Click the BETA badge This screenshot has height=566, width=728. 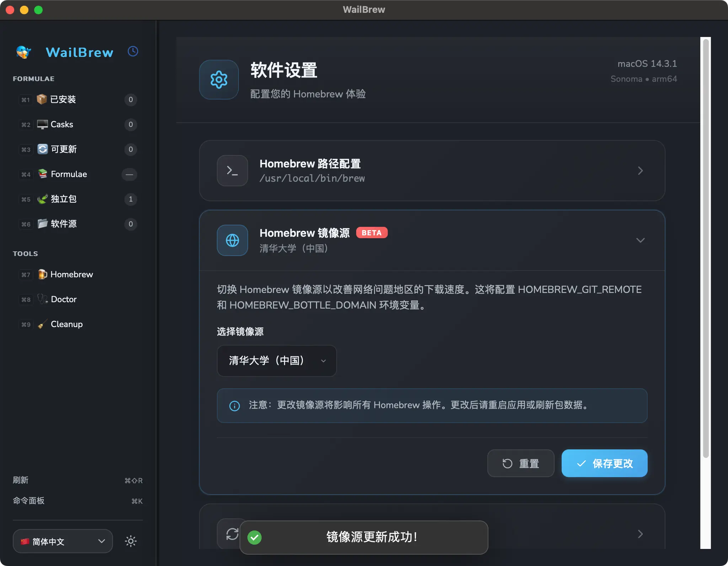click(x=372, y=233)
